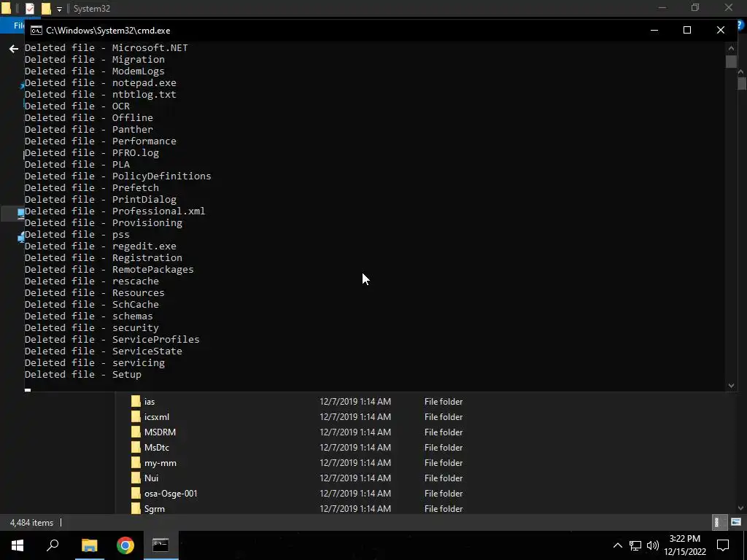Show hidden system tray icons
This screenshot has height=560, width=747.
[x=617, y=545]
